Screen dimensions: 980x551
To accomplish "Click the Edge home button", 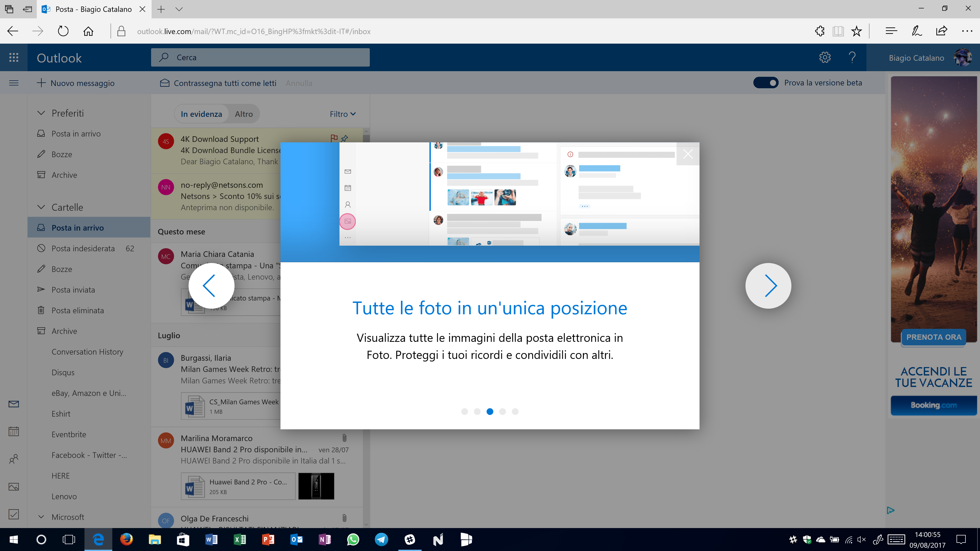I will coord(88,31).
